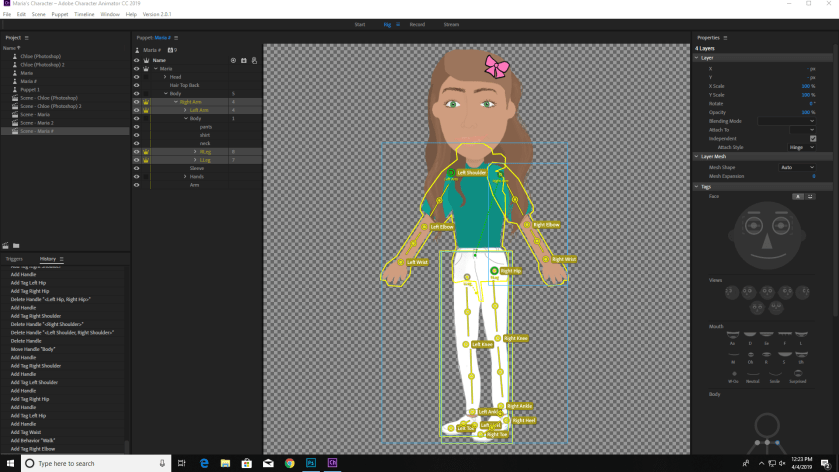The height and width of the screenshot is (472, 839).
Task: Open the Mesh Shape dropdown
Action: (x=797, y=167)
